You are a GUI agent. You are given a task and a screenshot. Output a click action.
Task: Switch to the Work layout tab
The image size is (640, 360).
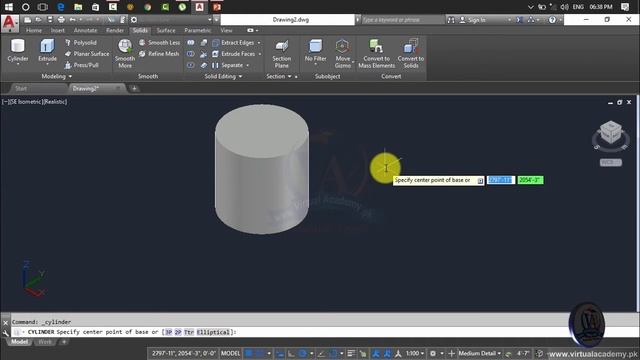[x=45, y=342]
